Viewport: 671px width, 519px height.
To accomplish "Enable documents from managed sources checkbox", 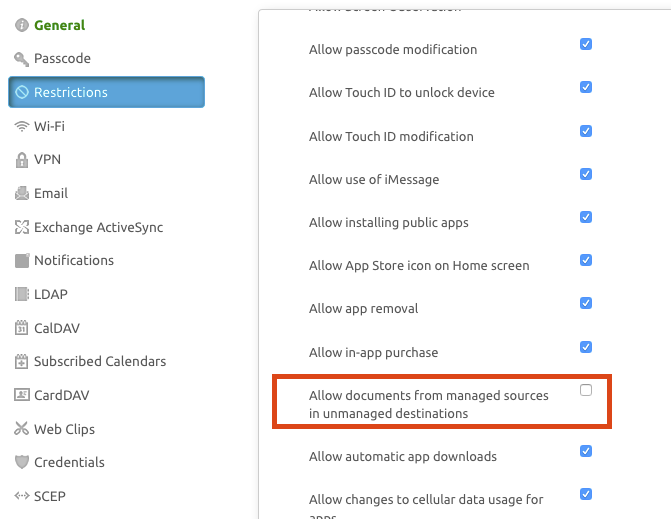I will pos(586,390).
